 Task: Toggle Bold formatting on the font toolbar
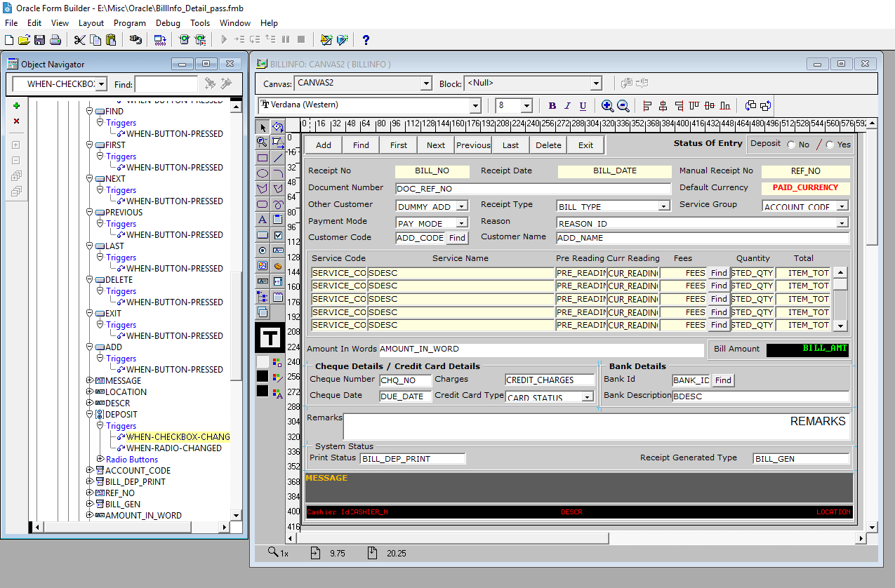552,105
